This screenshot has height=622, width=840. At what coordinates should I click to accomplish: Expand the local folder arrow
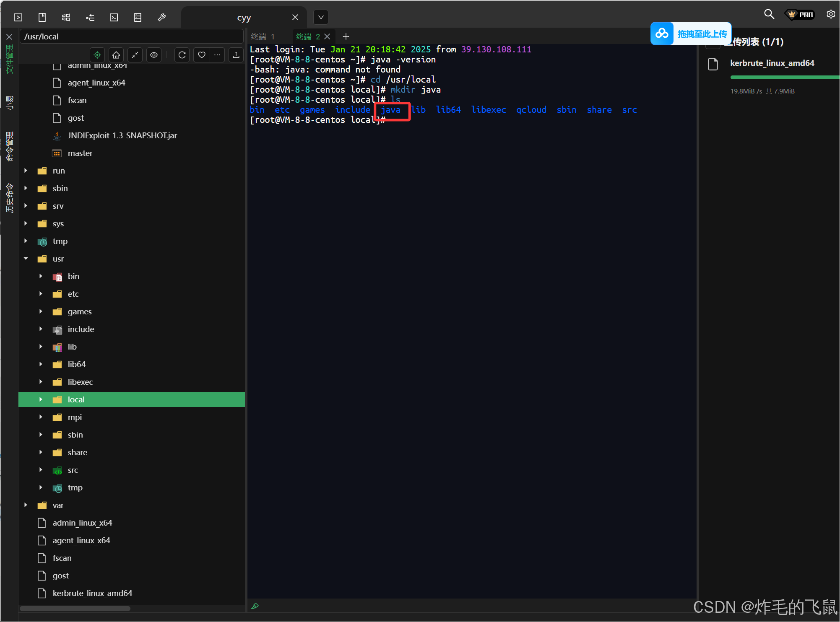[x=41, y=399]
